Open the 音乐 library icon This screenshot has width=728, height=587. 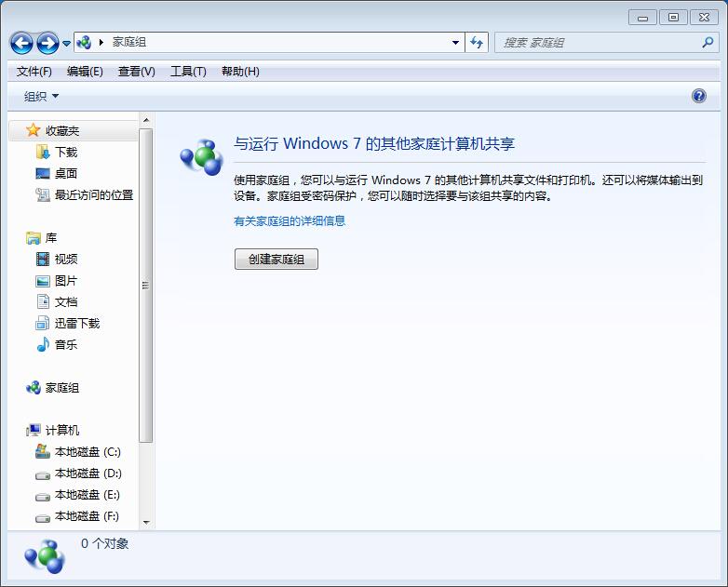pos(43,344)
